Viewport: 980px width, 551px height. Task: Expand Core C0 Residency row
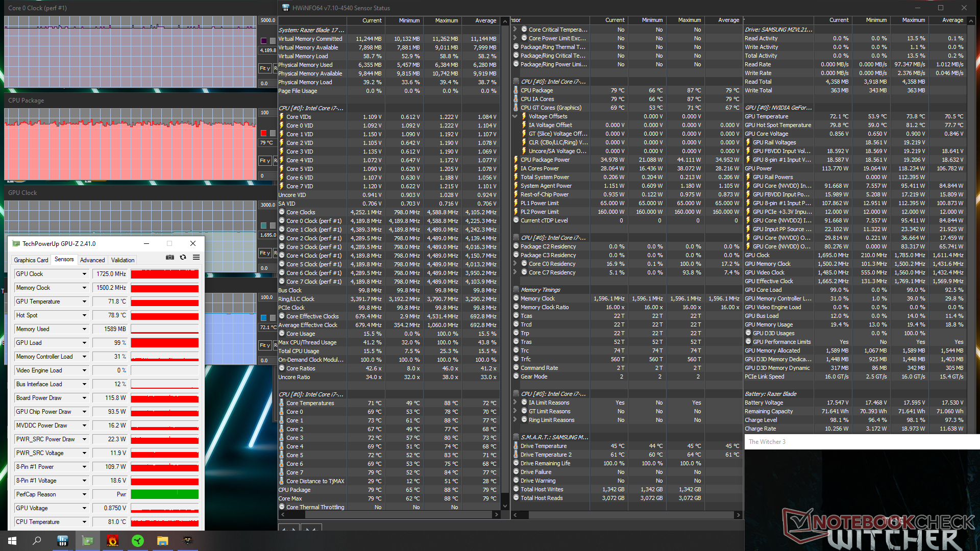[x=516, y=264]
